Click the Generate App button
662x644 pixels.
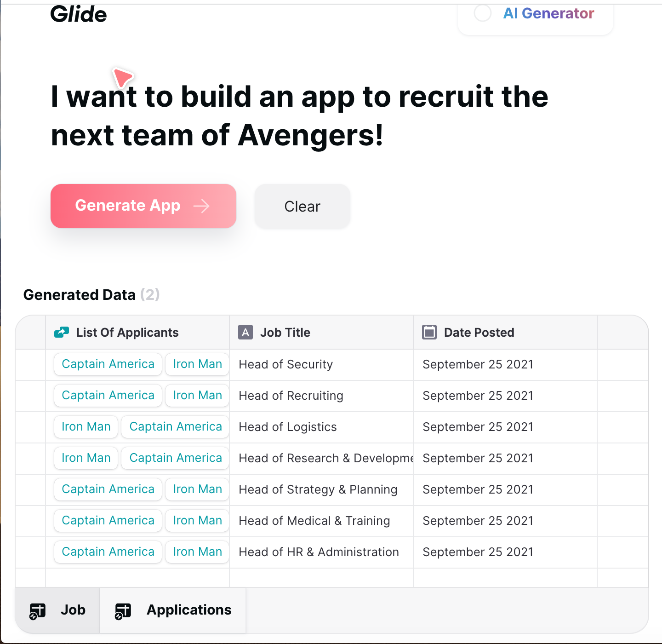[143, 206]
